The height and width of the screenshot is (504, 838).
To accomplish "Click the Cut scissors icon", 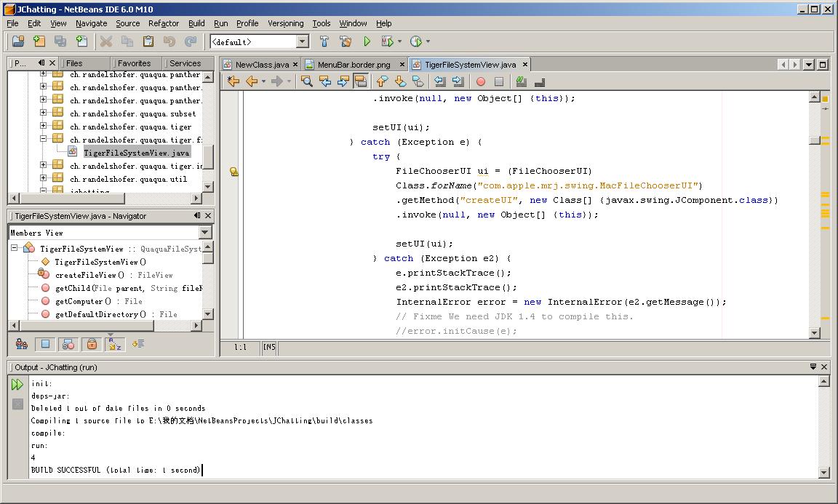I will (106, 41).
